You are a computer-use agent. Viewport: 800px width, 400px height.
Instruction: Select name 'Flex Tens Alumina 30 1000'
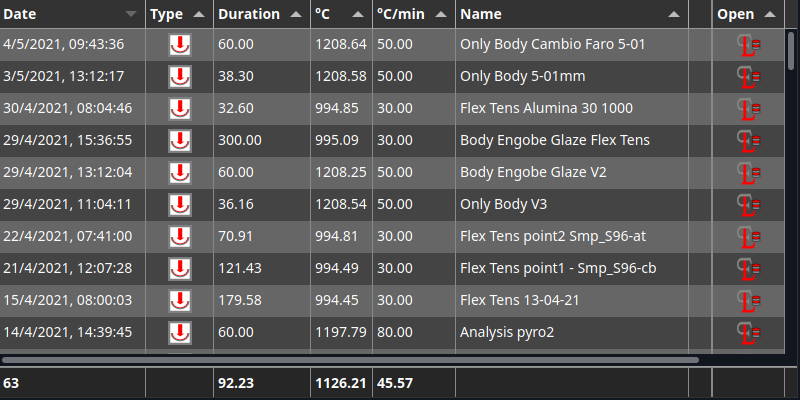tap(546, 108)
